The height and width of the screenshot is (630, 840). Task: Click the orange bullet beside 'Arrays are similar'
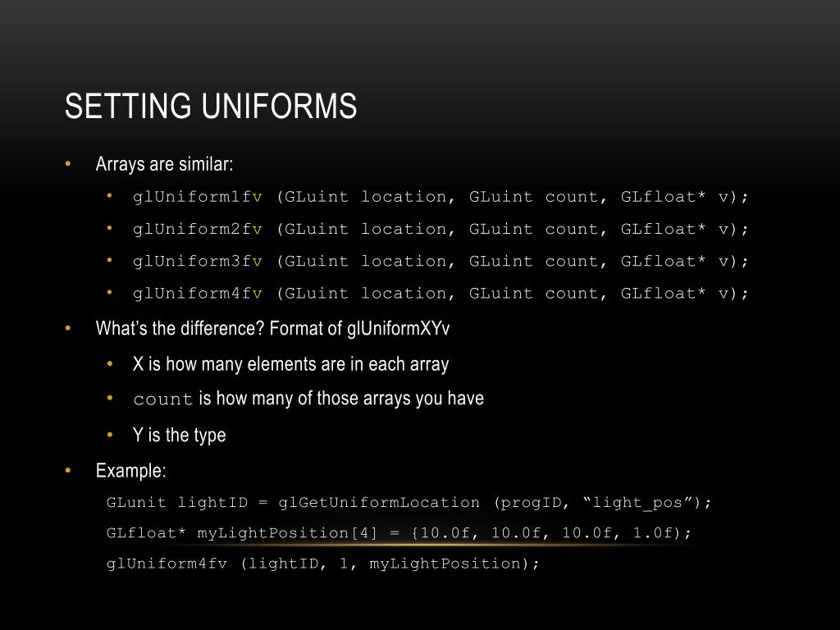68,163
